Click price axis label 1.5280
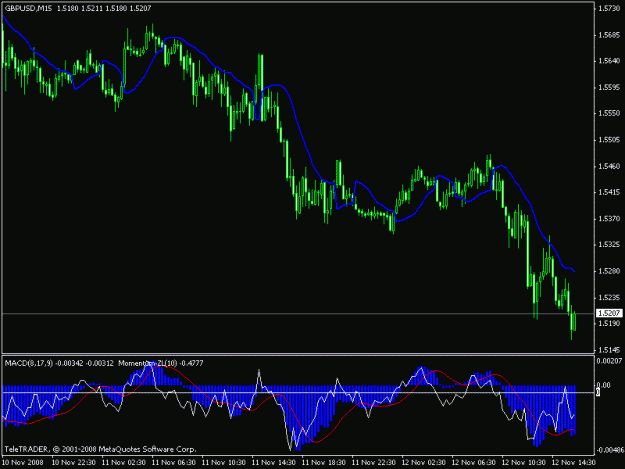The height and width of the screenshot is (469, 625). (x=609, y=271)
